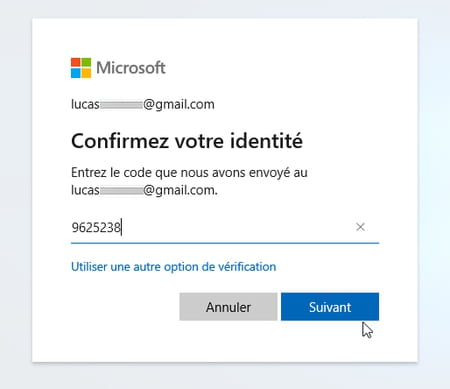Screen dimensions: 450x389
Task: Open Utiliser une autre option de vérification
Action: click(x=173, y=267)
